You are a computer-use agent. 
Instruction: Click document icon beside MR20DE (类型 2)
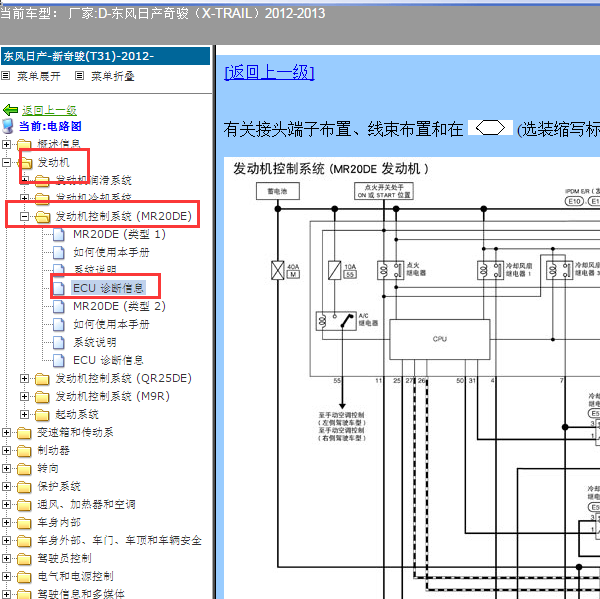59,306
